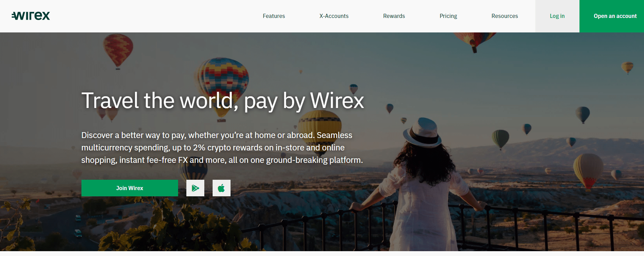Open the Google Play store icon
Image resolution: width=644 pixels, height=256 pixels.
click(x=195, y=188)
